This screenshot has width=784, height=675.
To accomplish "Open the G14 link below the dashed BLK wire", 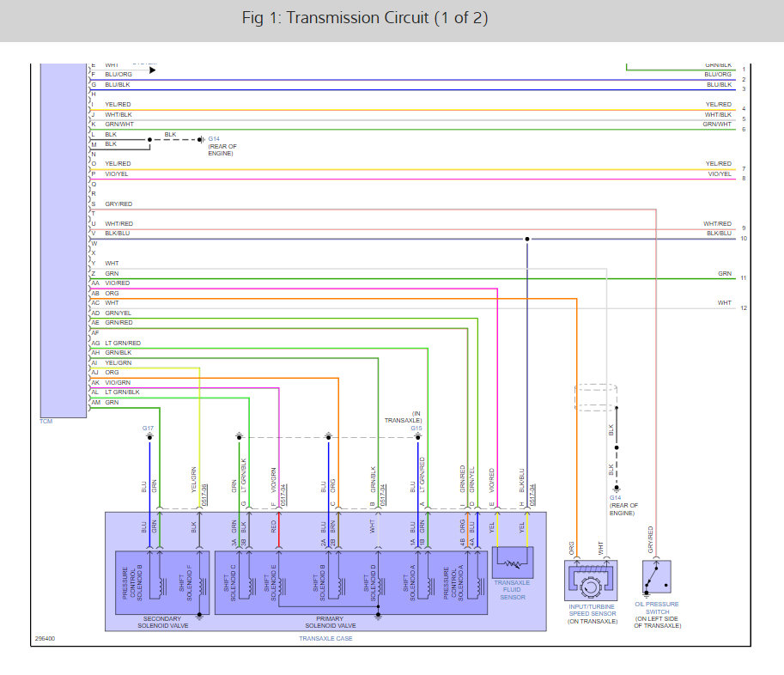I will [615, 498].
